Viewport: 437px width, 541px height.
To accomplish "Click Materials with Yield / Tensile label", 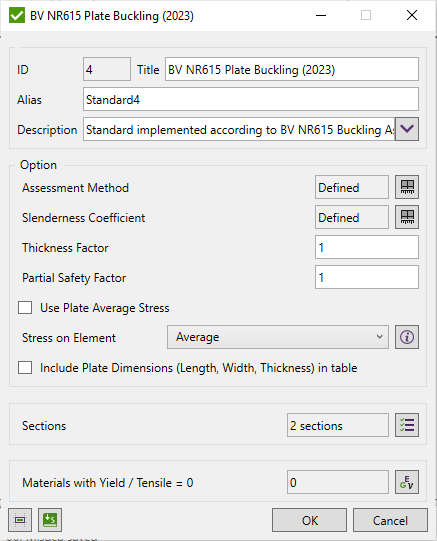I will pyautogui.click(x=108, y=483).
